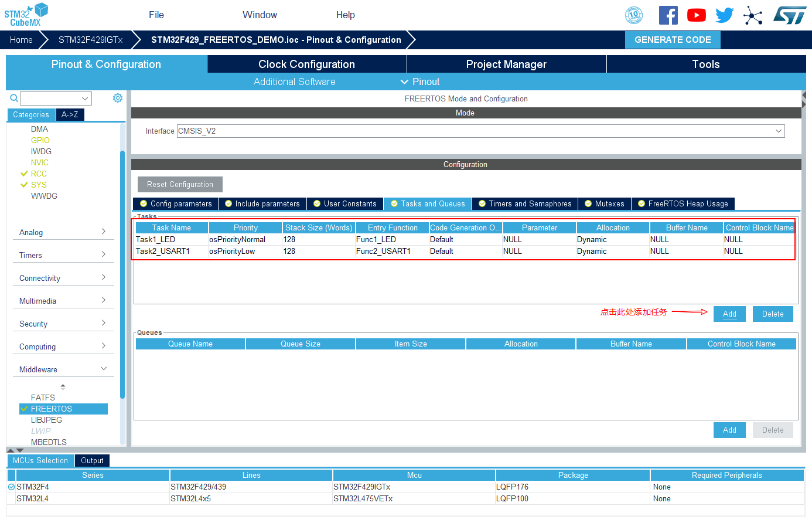This screenshot has width=812, height=523.
Task: Click the GENERATE CODE button
Action: pyautogui.click(x=673, y=40)
